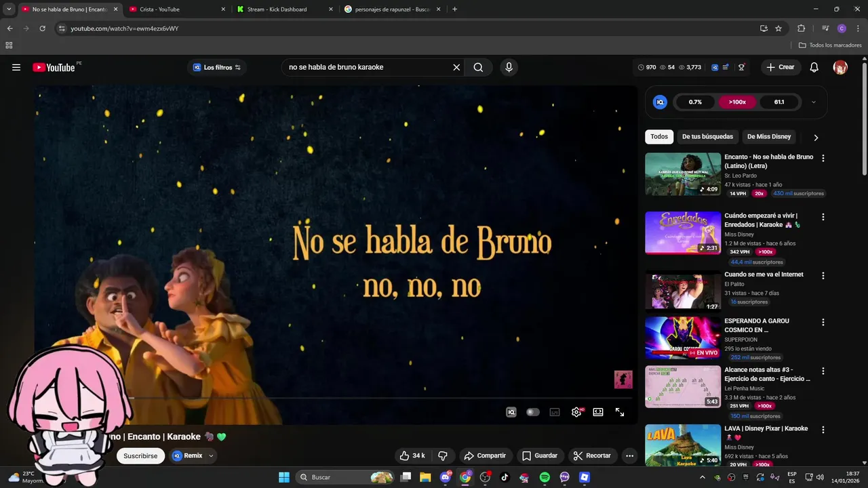
Task: Dislike the video with thumbs down
Action: [443, 455]
